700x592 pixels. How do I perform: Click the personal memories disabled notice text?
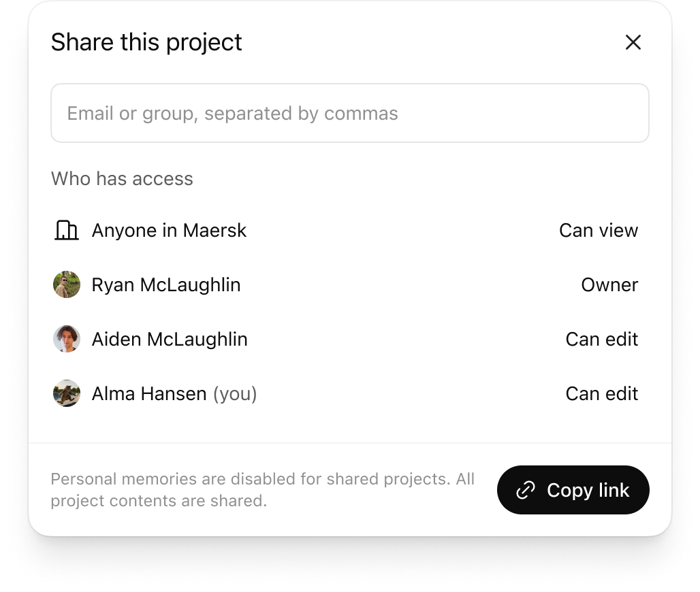click(x=262, y=490)
